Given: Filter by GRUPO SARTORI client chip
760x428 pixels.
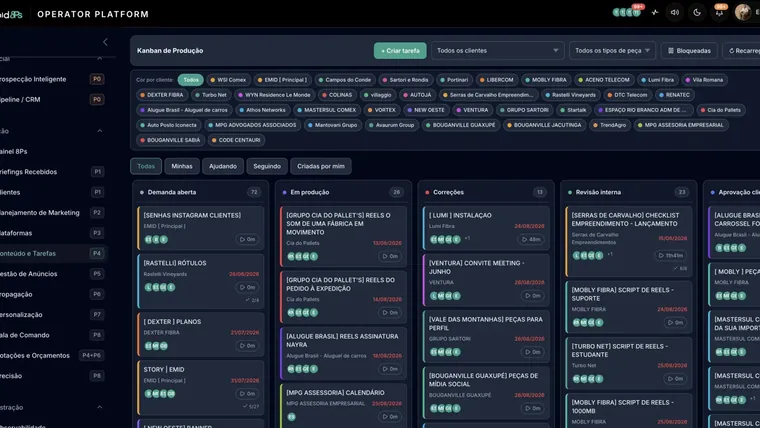Looking at the screenshot, I should point(524,110).
